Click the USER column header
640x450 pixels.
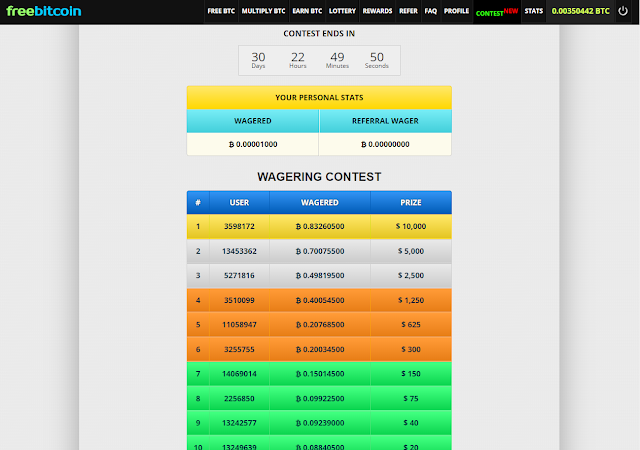239,202
